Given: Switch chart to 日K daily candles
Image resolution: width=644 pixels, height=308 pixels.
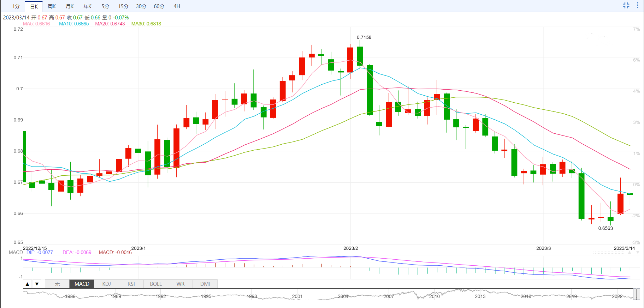Looking at the screenshot, I should [x=34, y=6].
